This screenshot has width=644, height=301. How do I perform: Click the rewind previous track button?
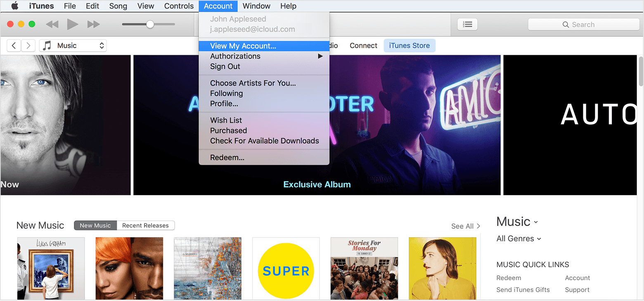(52, 24)
